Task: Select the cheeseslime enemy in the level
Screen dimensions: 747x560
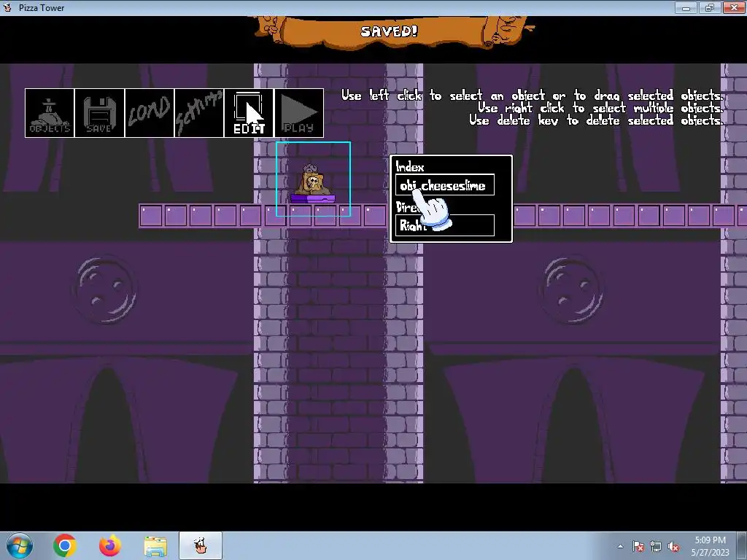Action: tap(312, 184)
